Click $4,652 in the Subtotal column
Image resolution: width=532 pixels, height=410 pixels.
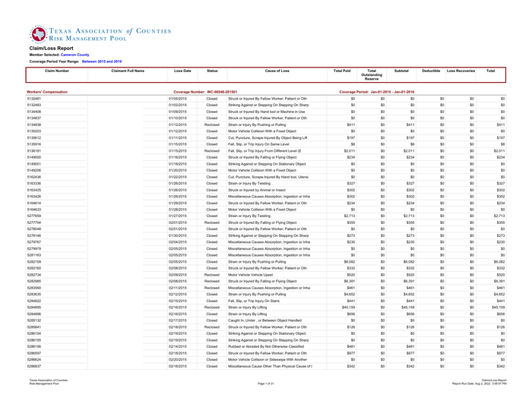coord(409,295)
